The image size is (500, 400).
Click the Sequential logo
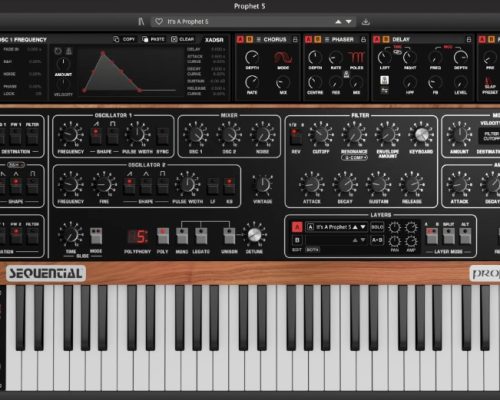(x=46, y=273)
